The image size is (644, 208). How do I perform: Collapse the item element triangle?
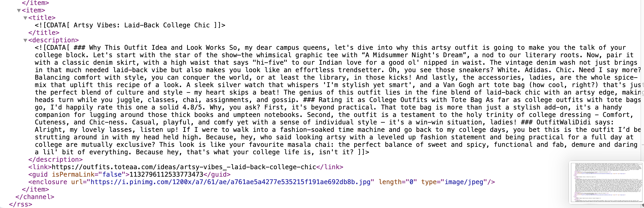(19, 10)
